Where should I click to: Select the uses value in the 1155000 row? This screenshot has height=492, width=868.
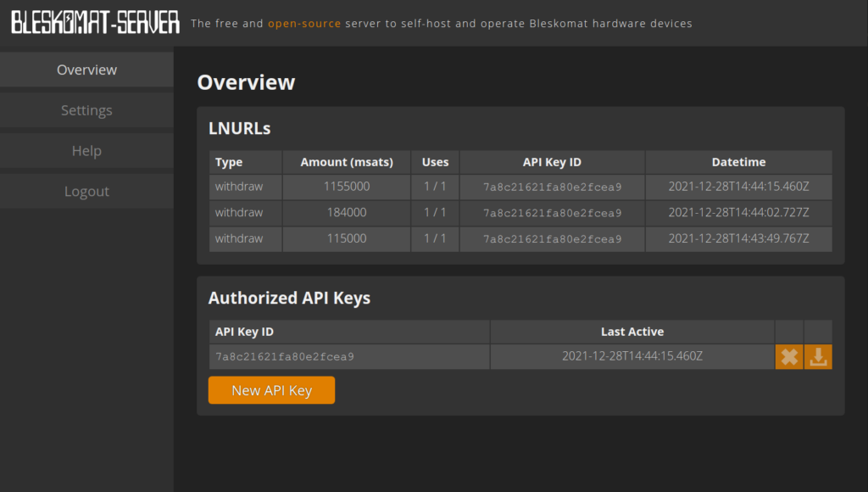435,187
